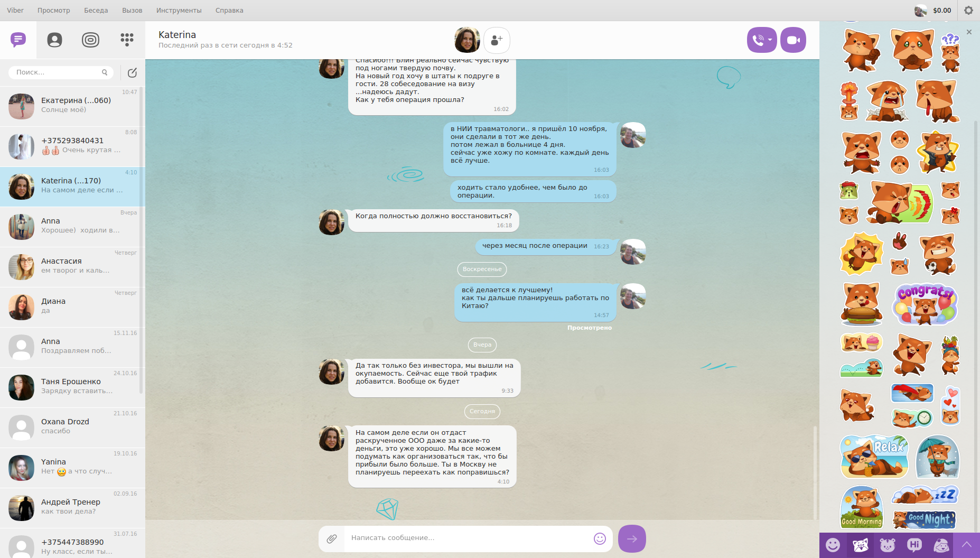Open the Инструменты menu
This screenshot has height=558, width=980.
click(179, 10)
